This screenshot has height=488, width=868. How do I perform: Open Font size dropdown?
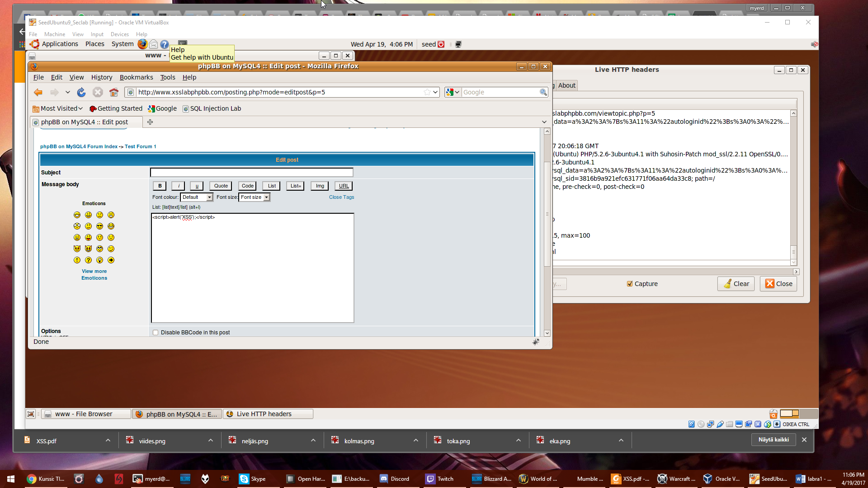click(254, 197)
